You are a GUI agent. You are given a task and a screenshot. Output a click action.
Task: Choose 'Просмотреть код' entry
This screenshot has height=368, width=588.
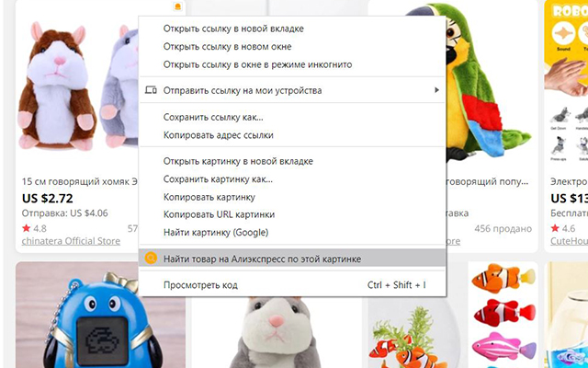pyautogui.click(x=292, y=285)
